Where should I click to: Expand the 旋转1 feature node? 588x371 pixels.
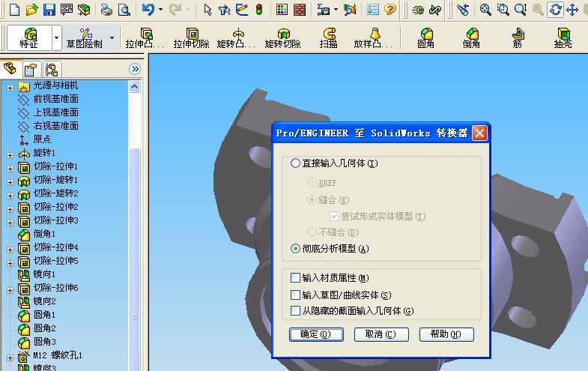point(10,155)
